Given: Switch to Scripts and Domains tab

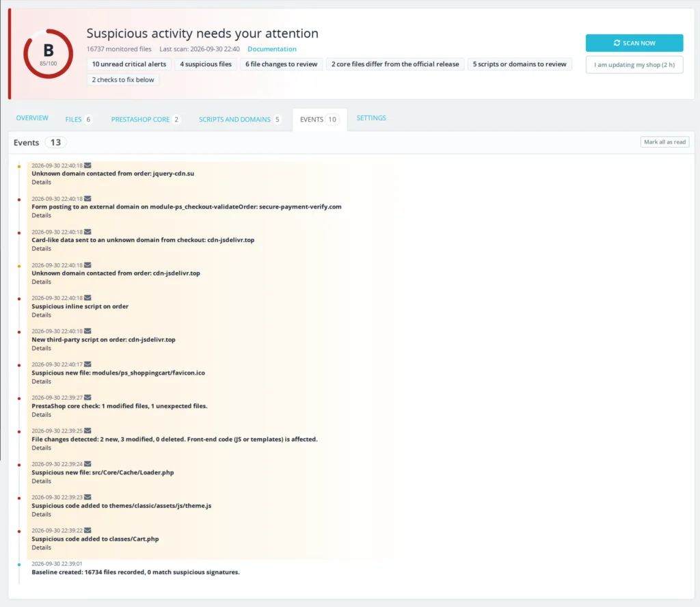Looking at the screenshot, I should [x=239, y=119].
